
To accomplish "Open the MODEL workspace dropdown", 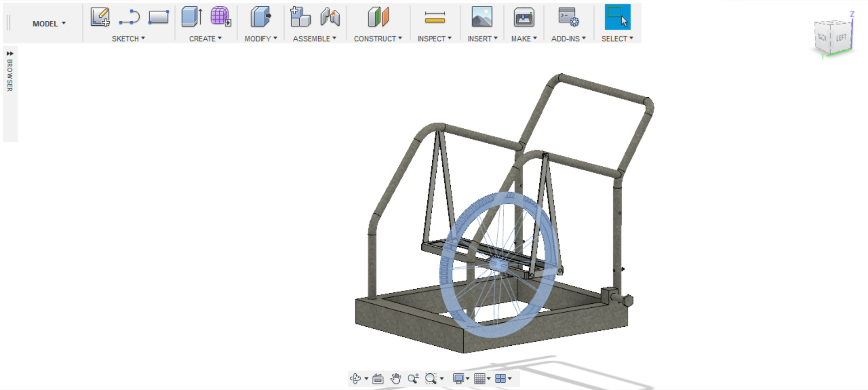I will coord(49,23).
